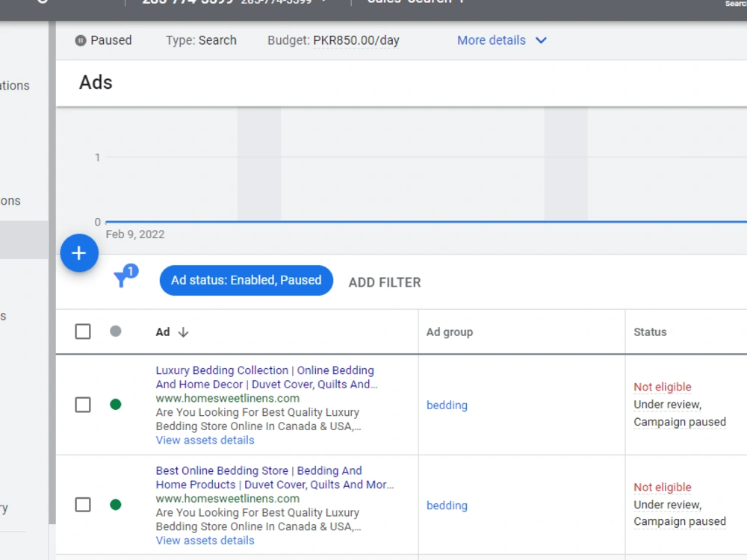
Task: Click the Feb 9, 2022 chart date label
Action: (134, 234)
